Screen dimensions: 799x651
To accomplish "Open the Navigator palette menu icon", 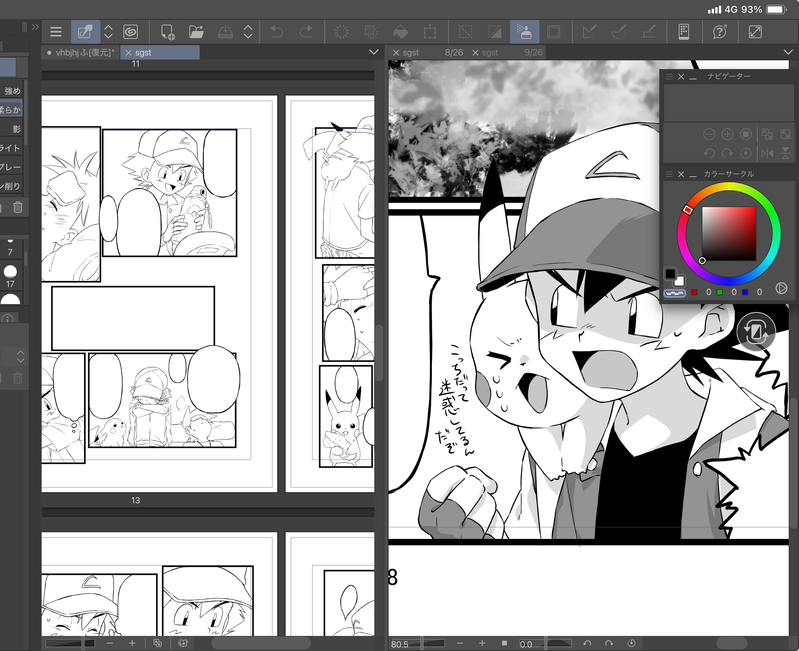I will click(669, 76).
